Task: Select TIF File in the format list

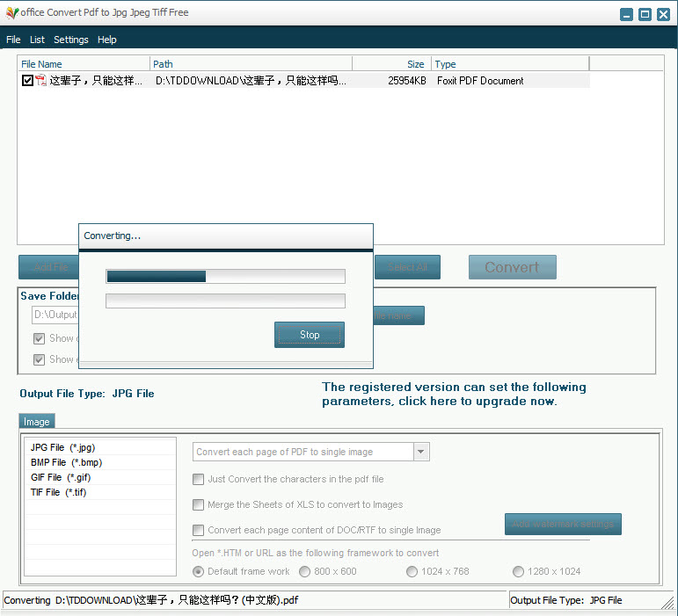Action: point(58,492)
